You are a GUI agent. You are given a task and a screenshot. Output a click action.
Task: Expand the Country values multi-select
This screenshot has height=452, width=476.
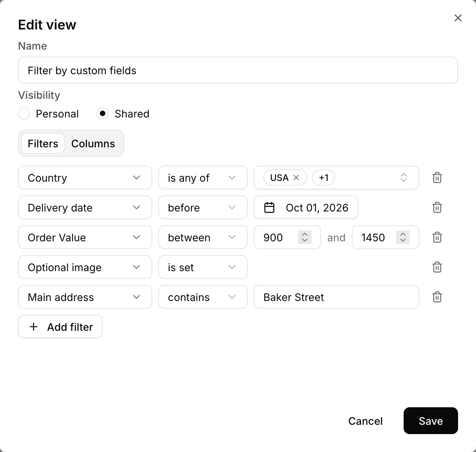click(x=403, y=178)
